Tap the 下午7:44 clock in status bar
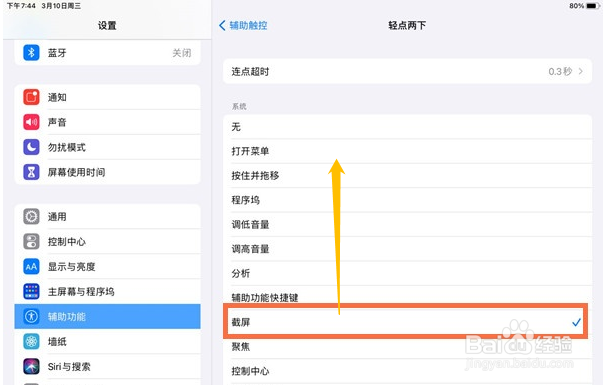Screen dimensions: 607x385 [x=21, y=6]
